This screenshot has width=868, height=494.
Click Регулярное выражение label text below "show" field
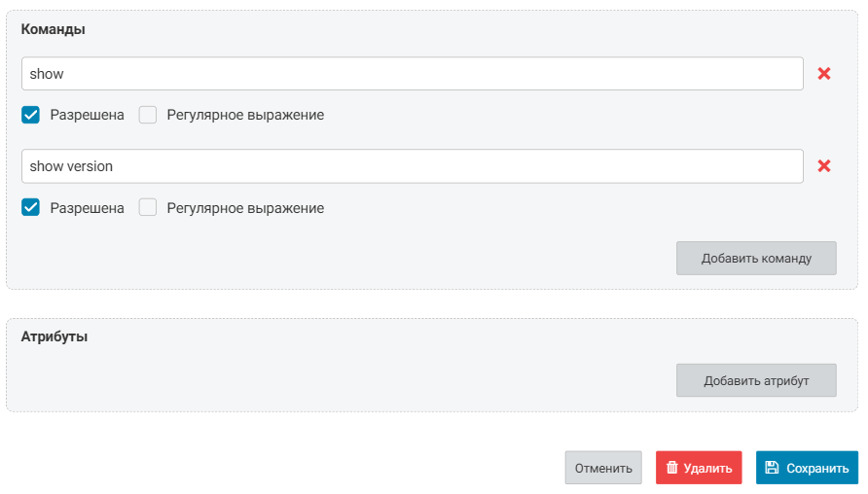(245, 115)
